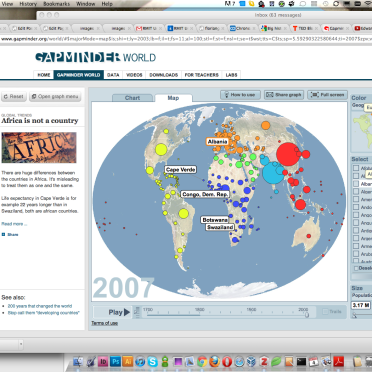Open Skype from the Dock
This screenshot has height=372, width=372.
[153, 361]
